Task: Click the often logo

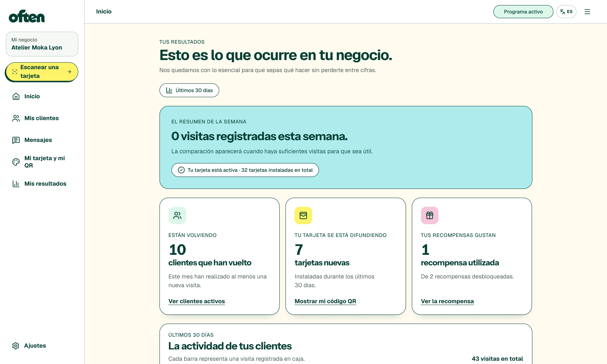Action: click(27, 16)
